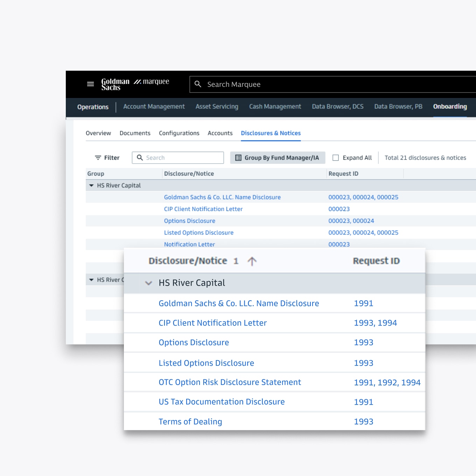The width and height of the screenshot is (476, 476).
Task: Collapse second HS River group triangle
Action: coord(91,280)
